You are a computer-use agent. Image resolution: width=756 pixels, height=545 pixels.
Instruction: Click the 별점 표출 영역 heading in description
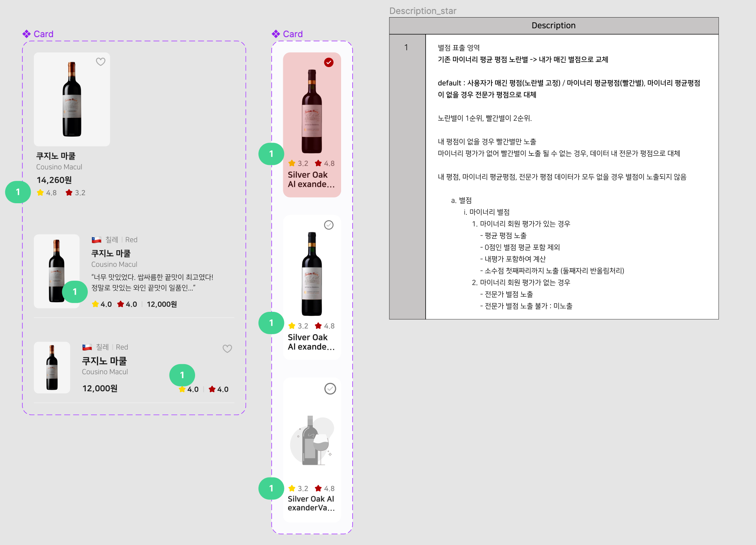[x=459, y=48]
